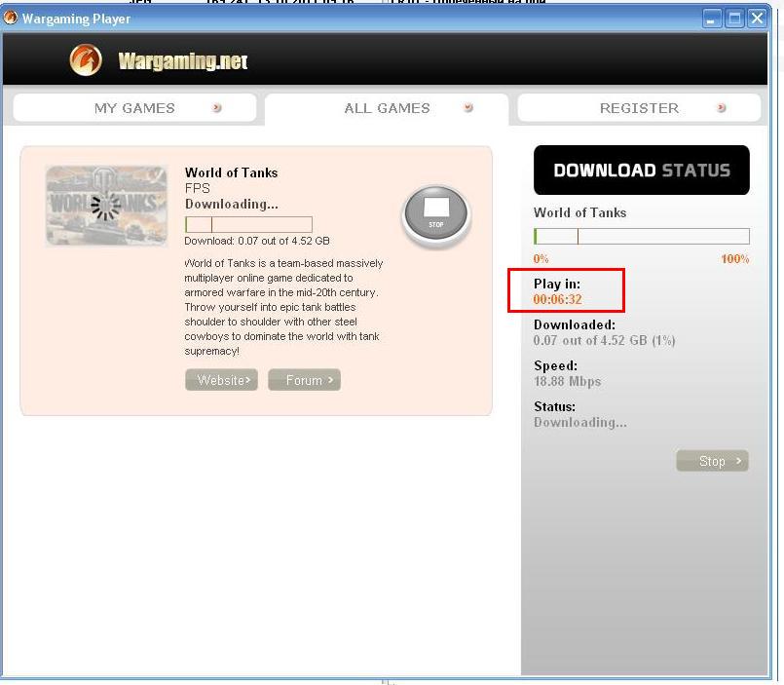Click the game card download progress bar

pyautogui.click(x=248, y=224)
